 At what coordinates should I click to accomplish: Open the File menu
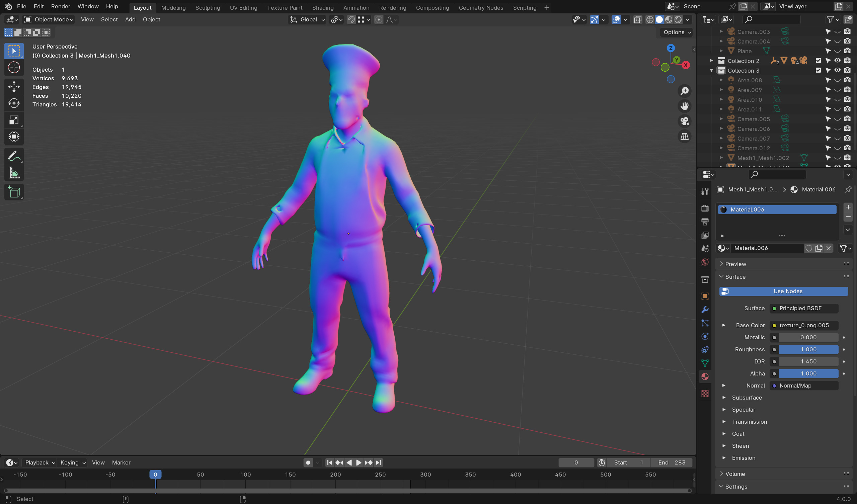tap(21, 6)
